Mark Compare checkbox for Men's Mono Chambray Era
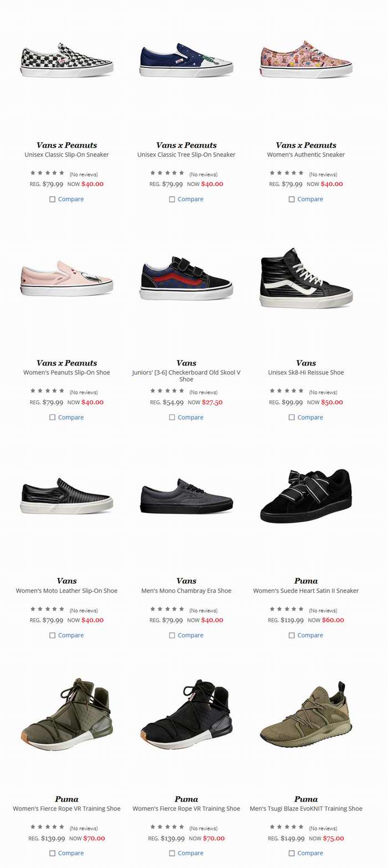The image size is (388, 868). [172, 635]
